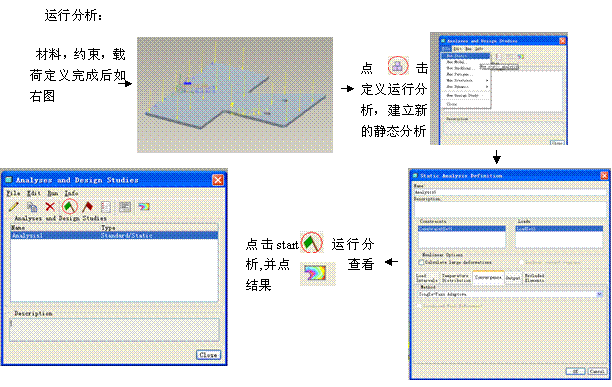
Task: Stop the run with the red flag icon
Action: (87, 206)
